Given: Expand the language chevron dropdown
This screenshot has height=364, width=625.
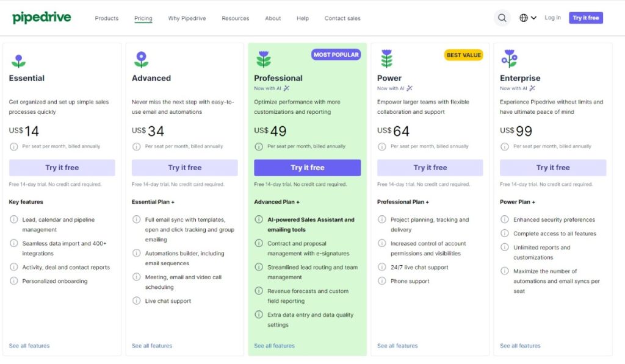Looking at the screenshot, I should point(533,18).
